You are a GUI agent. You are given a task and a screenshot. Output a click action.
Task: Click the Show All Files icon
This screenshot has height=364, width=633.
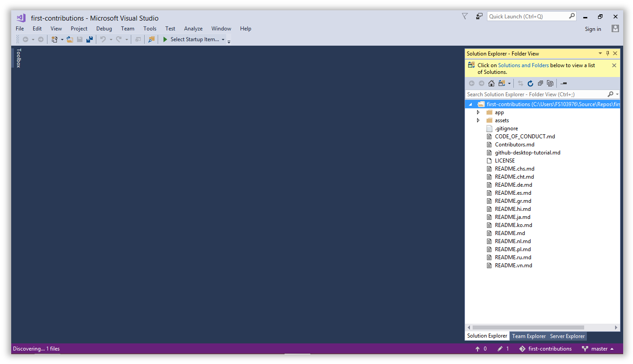(x=550, y=83)
